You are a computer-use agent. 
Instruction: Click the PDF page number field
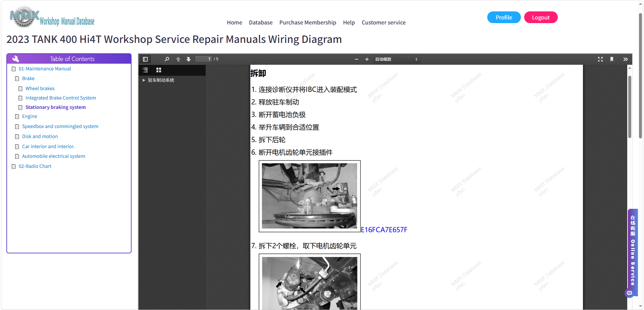tap(203, 59)
